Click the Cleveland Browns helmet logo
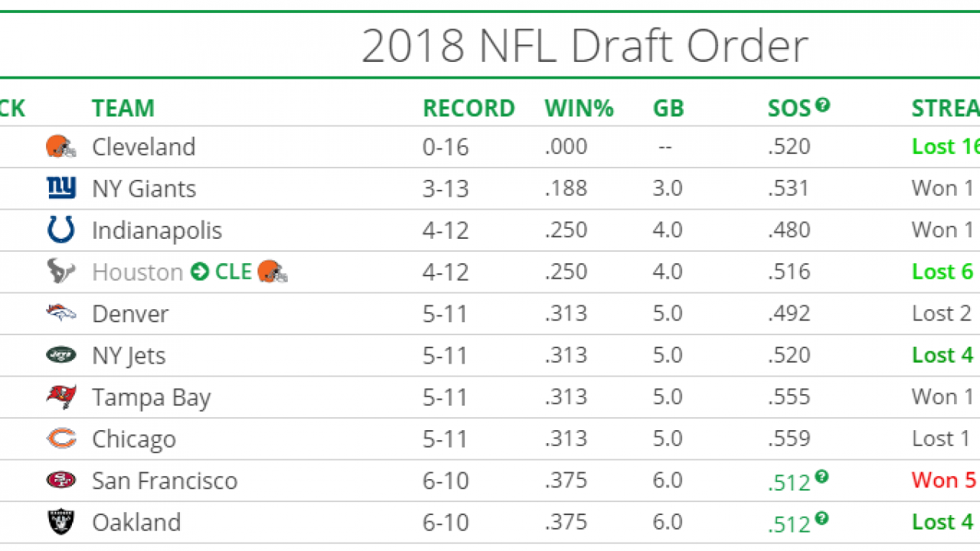Viewport: 980px width, 551px height. click(x=60, y=146)
